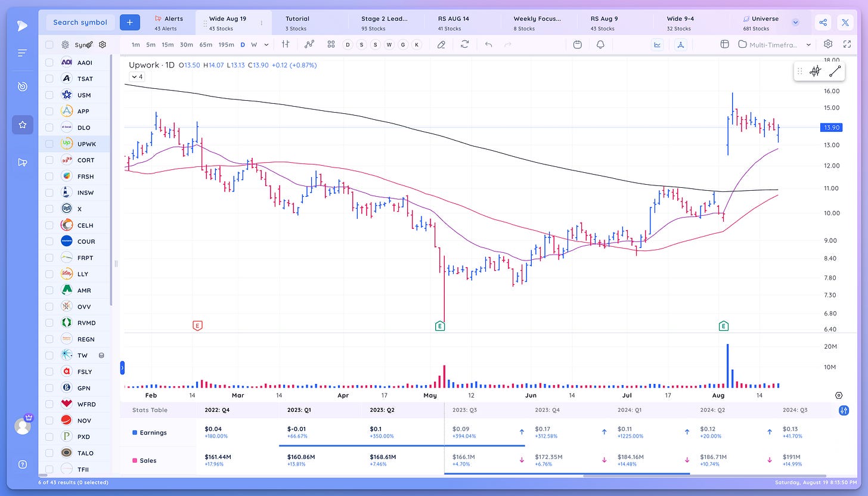The width and height of the screenshot is (868, 496).
Task: Open the Multi-Timeframe layout dropdown
Action: [775, 44]
